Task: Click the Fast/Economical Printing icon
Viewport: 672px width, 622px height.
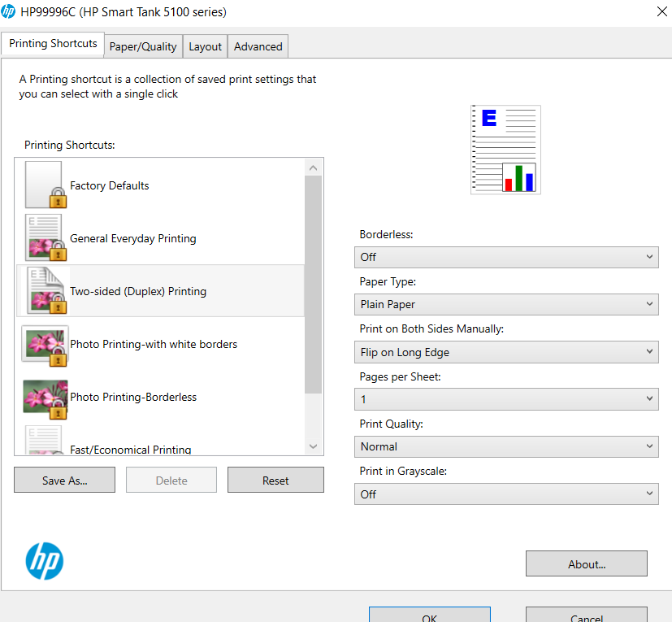Action: pyautogui.click(x=45, y=441)
